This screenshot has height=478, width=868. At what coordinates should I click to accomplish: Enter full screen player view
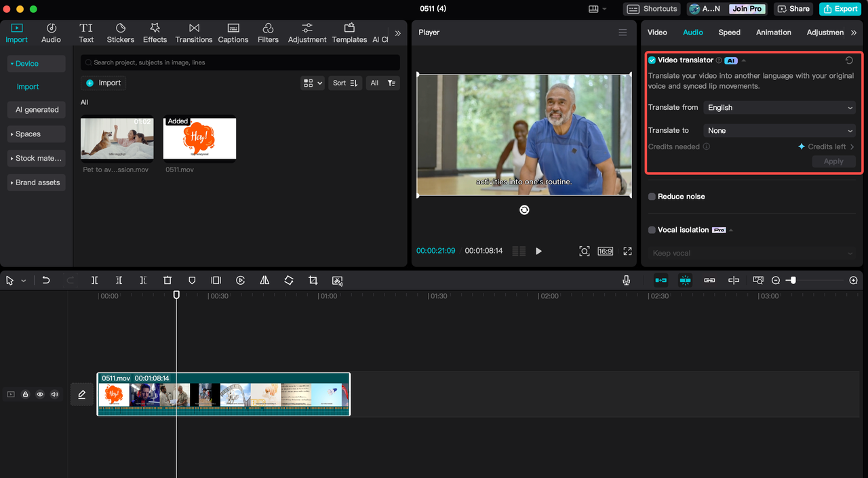point(627,251)
